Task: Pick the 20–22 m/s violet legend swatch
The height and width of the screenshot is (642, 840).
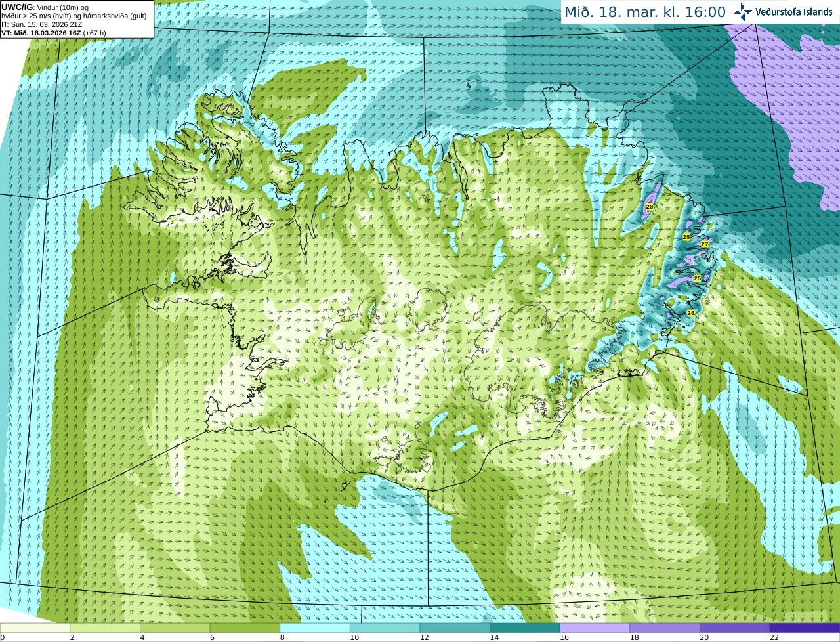Action: click(735, 628)
